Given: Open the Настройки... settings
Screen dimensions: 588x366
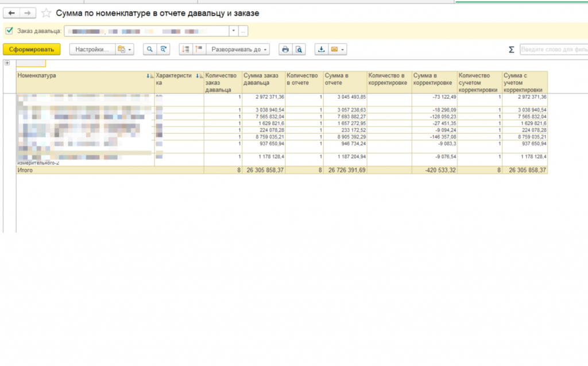Looking at the screenshot, I should 92,49.
